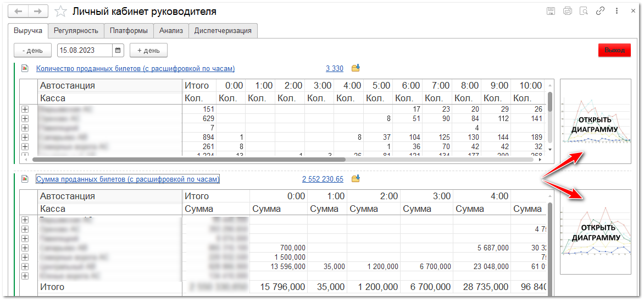Expand the ticket count row with total 894

pyautogui.click(x=25, y=137)
